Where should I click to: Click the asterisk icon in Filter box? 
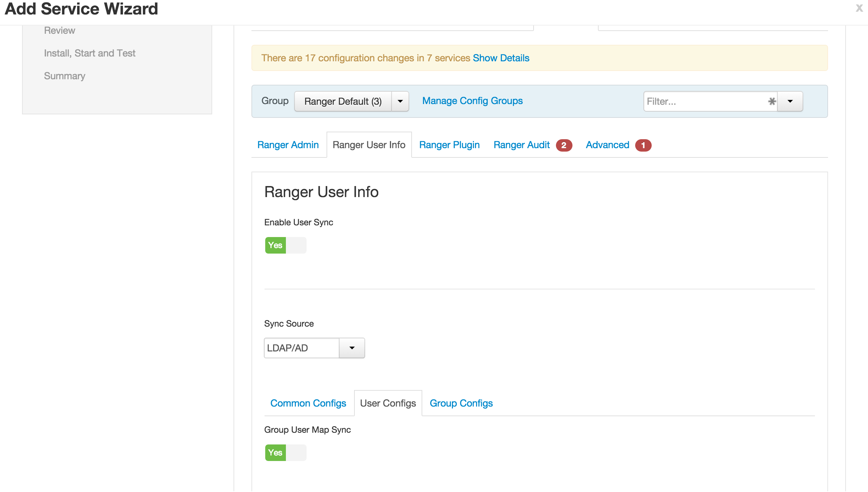(x=772, y=101)
